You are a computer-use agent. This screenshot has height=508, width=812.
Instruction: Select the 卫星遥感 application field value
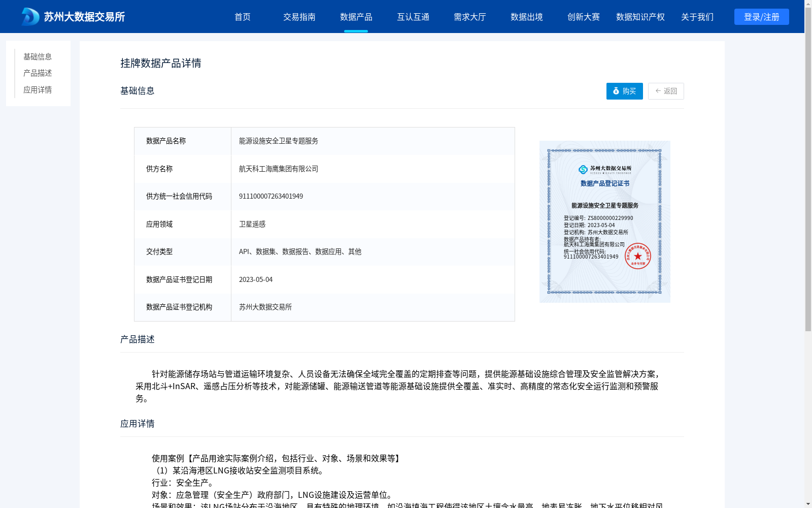pyautogui.click(x=252, y=224)
